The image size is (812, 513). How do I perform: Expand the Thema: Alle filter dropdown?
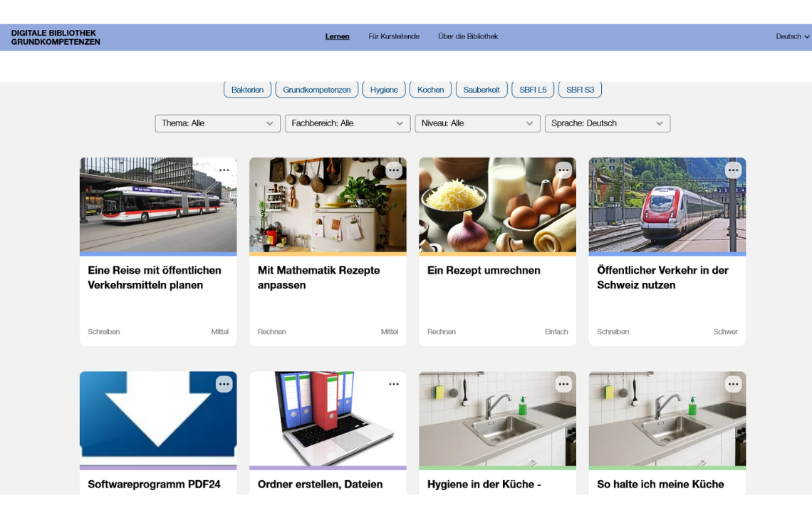coord(217,123)
